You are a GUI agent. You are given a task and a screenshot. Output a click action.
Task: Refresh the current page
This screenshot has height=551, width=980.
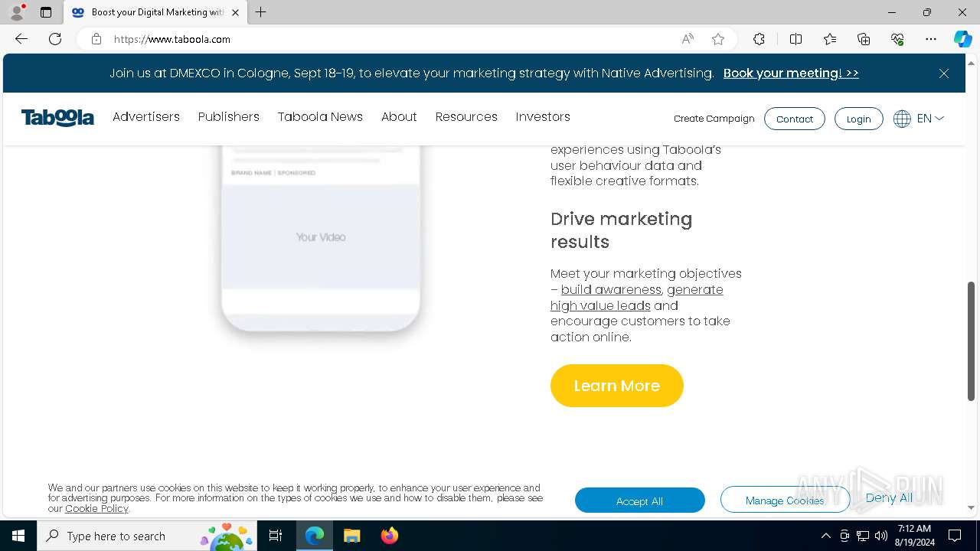(x=55, y=39)
